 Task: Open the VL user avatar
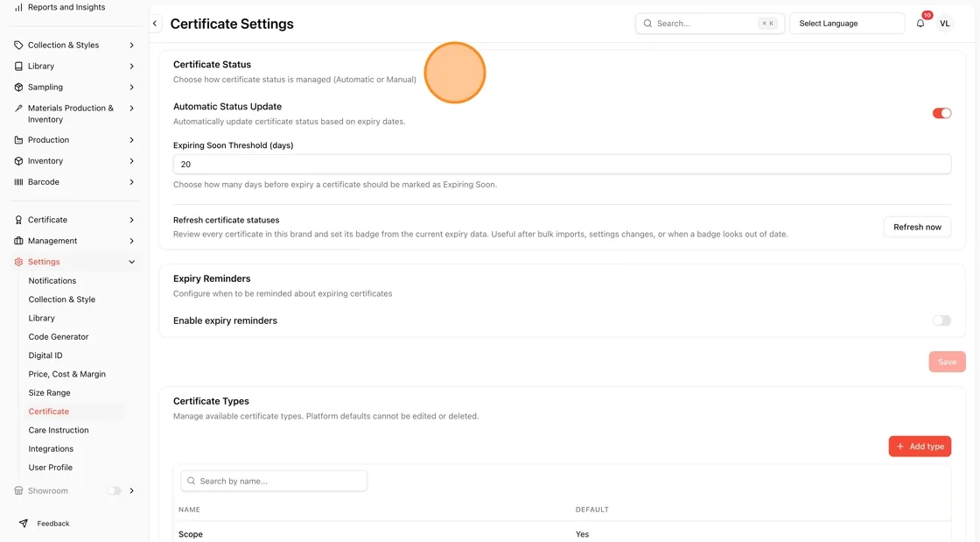(944, 23)
